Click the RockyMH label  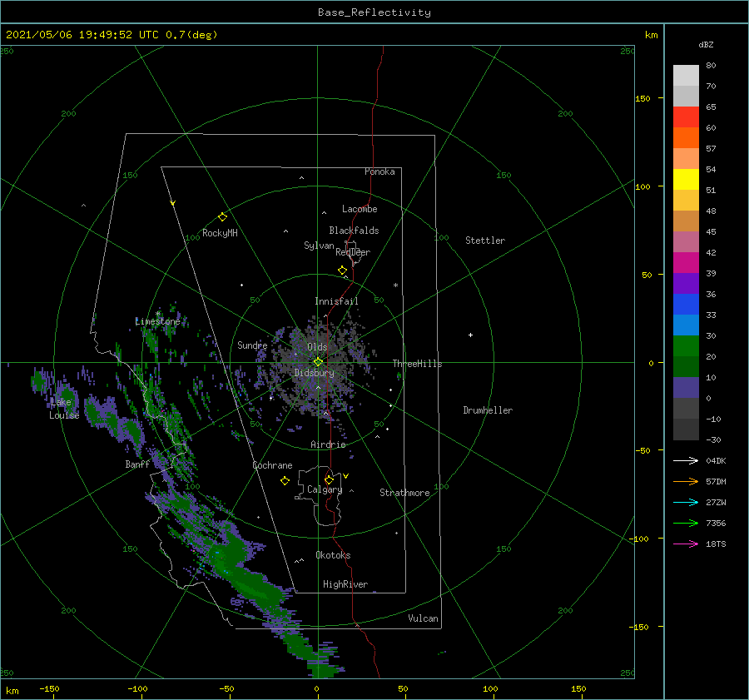[220, 233]
